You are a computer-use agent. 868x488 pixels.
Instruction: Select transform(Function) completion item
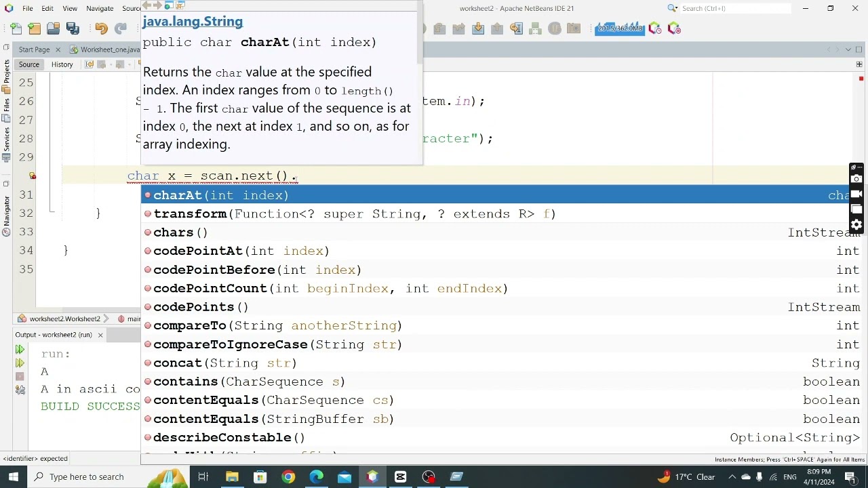tap(502, 213)
